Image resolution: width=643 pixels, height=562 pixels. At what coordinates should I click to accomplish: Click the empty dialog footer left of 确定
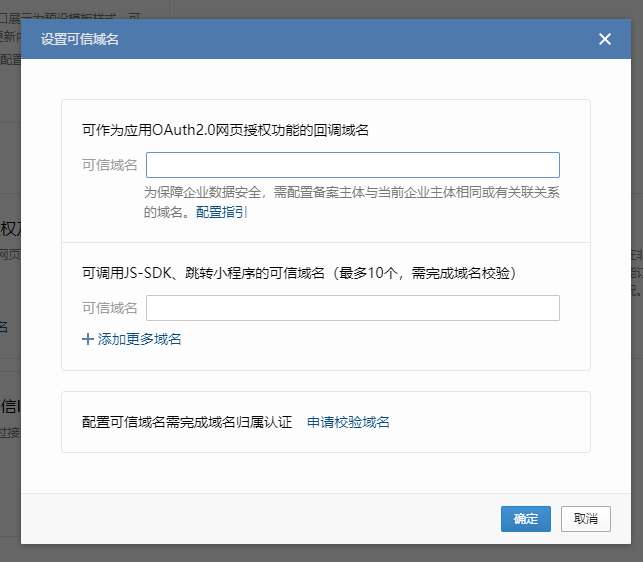pyautogui.click(x=260, y=518)
